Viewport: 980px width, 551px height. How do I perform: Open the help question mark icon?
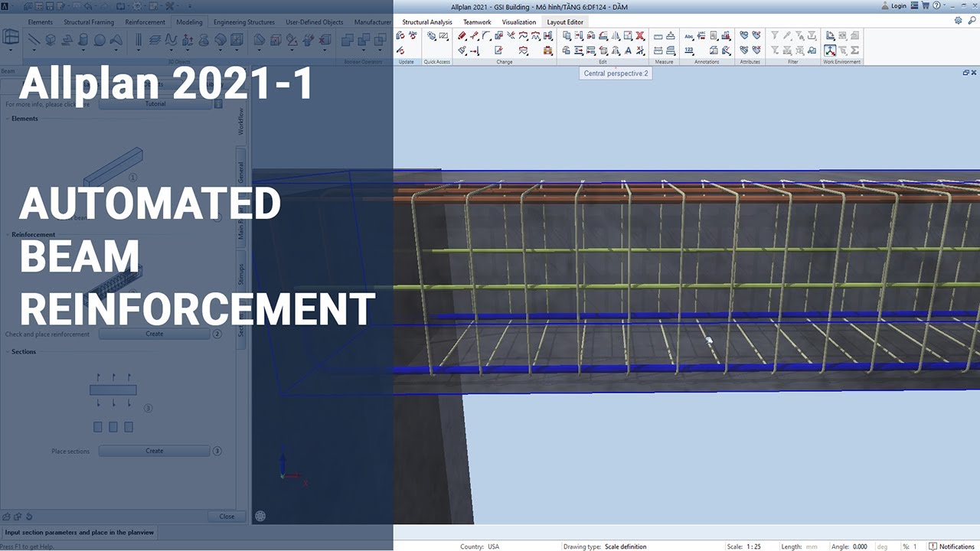936,5
